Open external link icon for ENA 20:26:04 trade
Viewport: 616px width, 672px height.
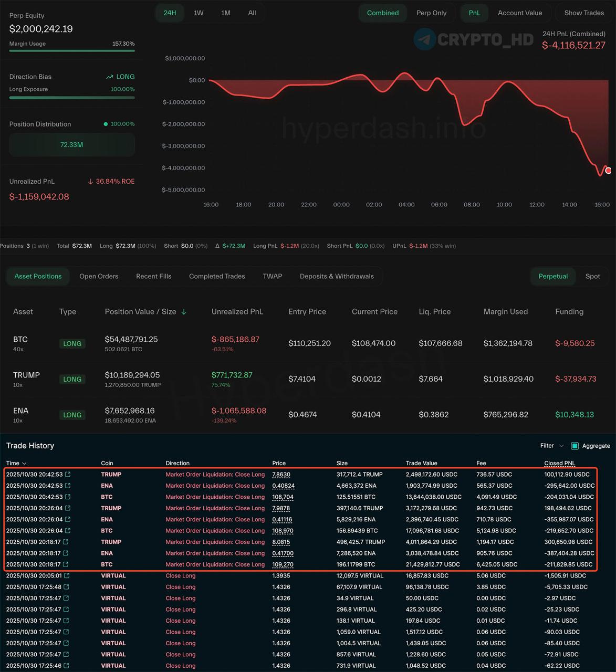[x=68, y=520]
